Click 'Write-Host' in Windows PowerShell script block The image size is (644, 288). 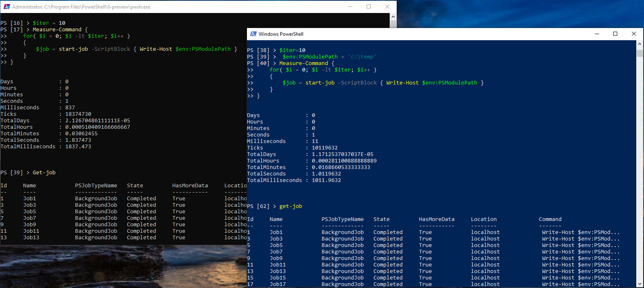coord(403,83)
